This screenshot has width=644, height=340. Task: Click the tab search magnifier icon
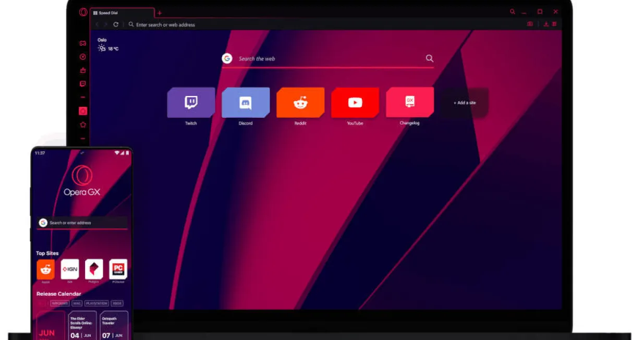coord(513,11)
